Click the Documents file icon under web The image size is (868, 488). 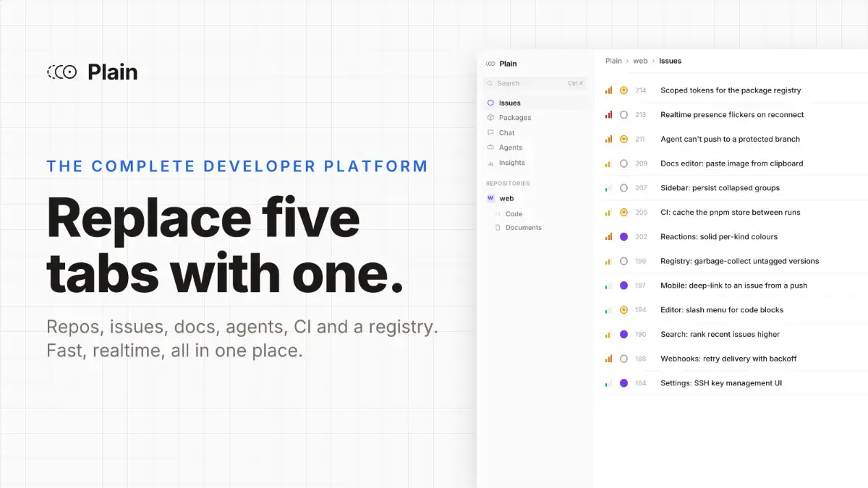(x=498, y=227)
